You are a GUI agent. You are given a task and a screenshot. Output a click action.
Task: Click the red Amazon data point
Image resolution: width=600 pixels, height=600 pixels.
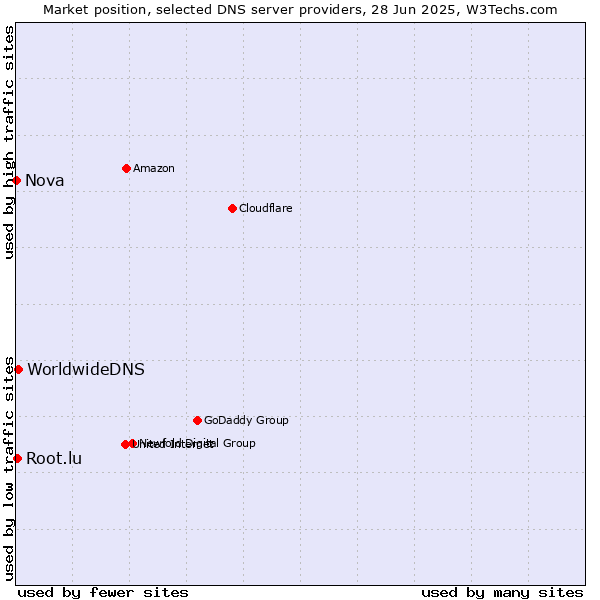(x=127, y=168)
